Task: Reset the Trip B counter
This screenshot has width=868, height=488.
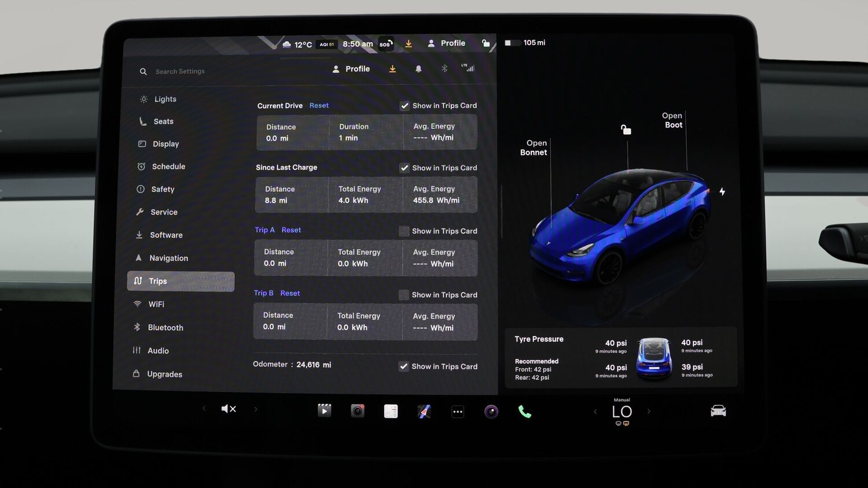Action: point(290,293)
